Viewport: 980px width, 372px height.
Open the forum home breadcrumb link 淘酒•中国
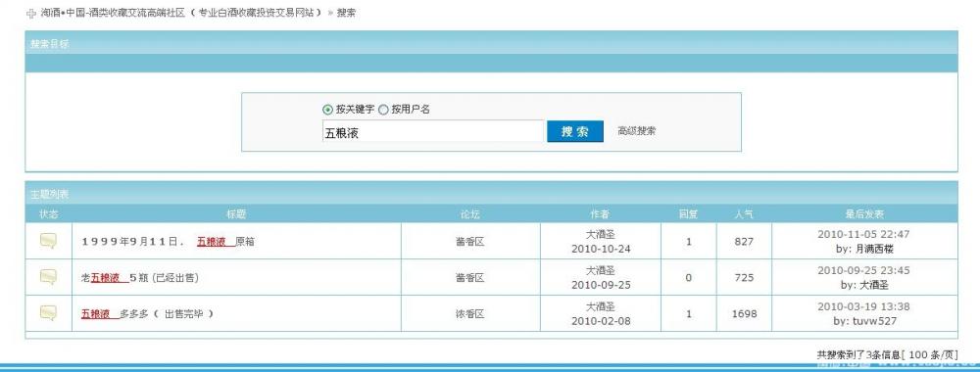point(183,13)
